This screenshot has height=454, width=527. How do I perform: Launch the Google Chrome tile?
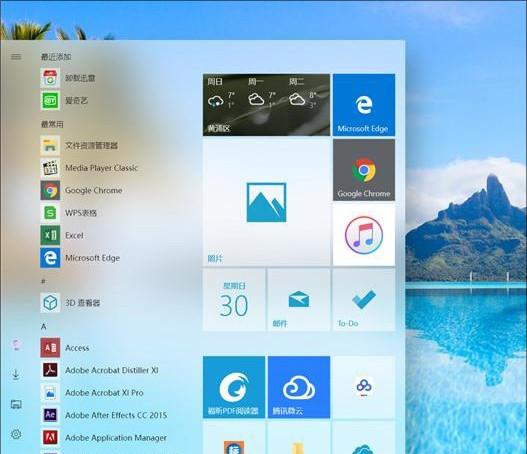[364, 170]
